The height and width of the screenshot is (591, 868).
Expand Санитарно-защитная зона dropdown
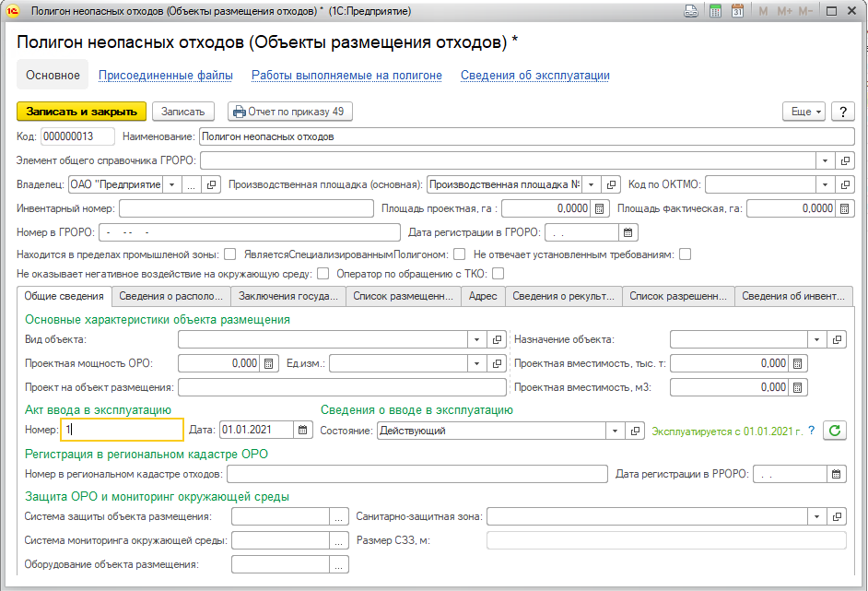[817, 516]
